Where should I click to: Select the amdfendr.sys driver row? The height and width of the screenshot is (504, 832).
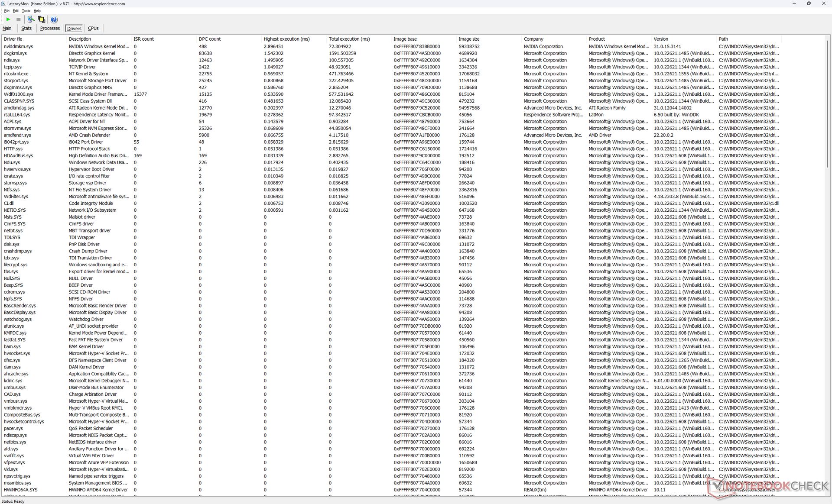(x=391, y=135)
